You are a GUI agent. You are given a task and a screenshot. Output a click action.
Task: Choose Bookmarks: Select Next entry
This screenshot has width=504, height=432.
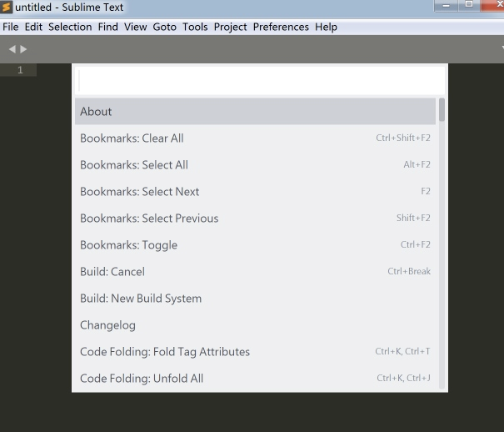(x=255, y=191)
